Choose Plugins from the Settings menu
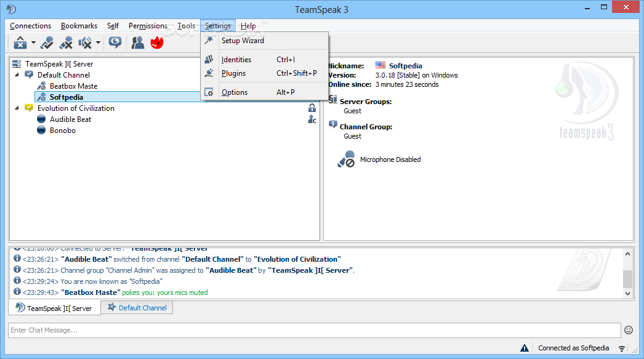 point(265,73)
